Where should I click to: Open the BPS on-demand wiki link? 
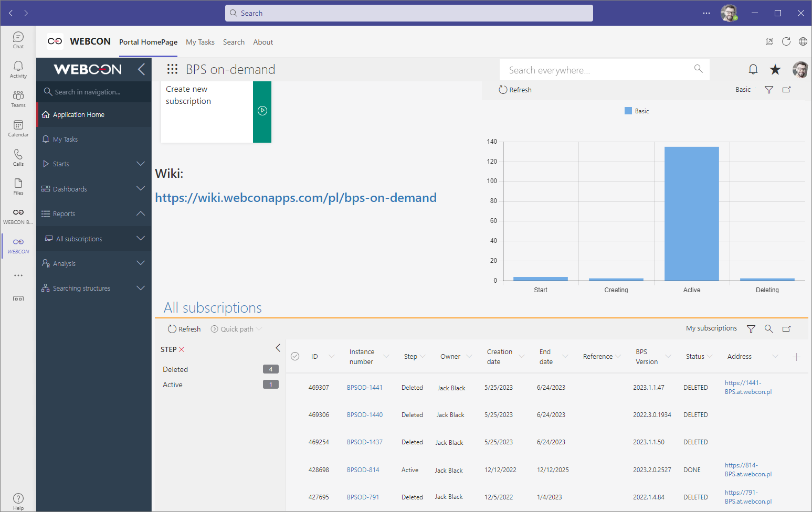[296, 198]
